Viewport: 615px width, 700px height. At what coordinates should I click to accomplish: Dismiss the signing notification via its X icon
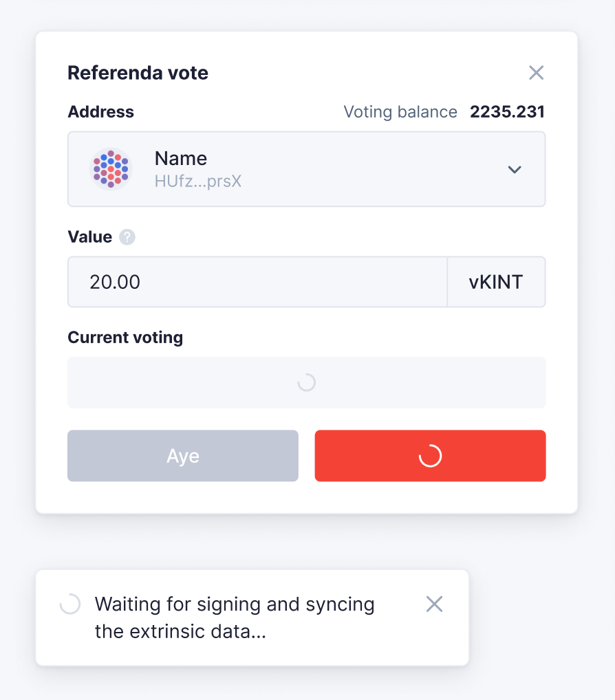coord(434,604)
